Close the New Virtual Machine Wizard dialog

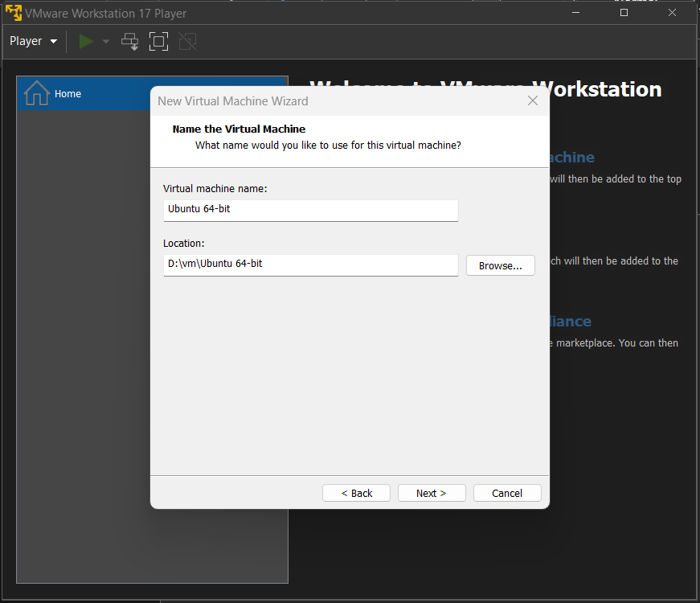[x=533, y=101]
